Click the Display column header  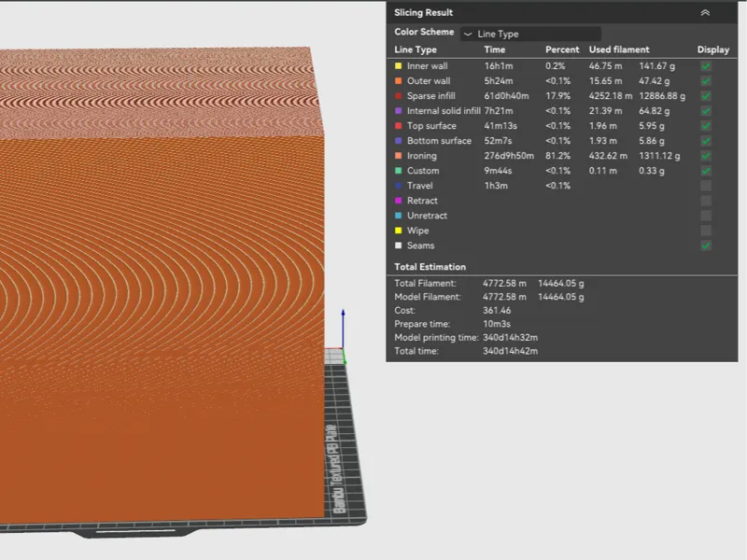(x=713, y=49)
